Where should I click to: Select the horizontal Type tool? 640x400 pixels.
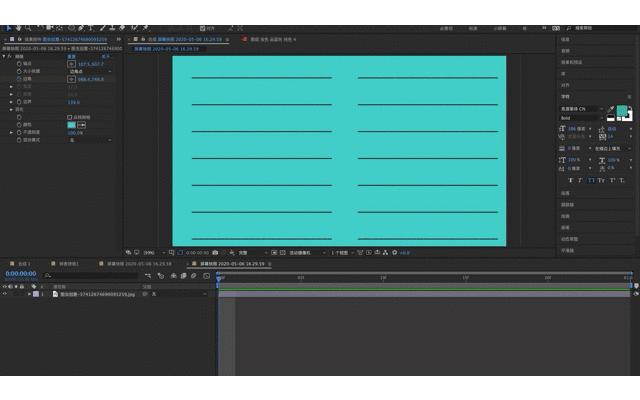point(91,28)
